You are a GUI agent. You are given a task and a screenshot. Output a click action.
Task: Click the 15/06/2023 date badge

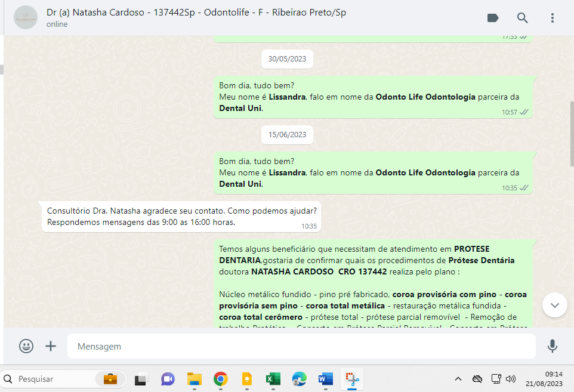[287, 135]
